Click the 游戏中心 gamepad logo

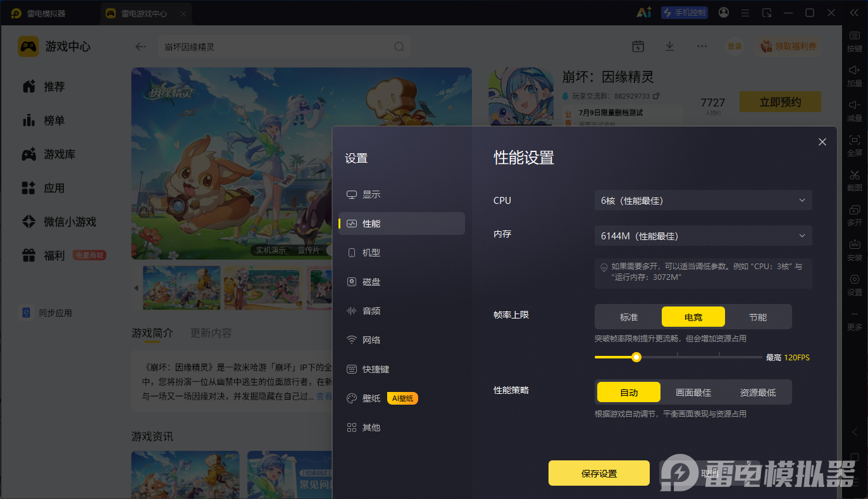[28, 46]
